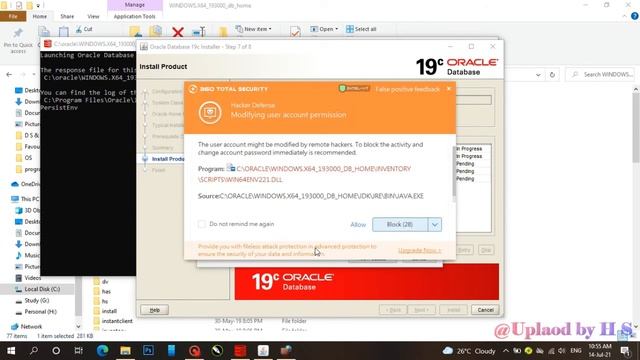Screen dimensions: 640x360
Task: Select the 'instantclient' folder
Action: (x=113, y=321)
